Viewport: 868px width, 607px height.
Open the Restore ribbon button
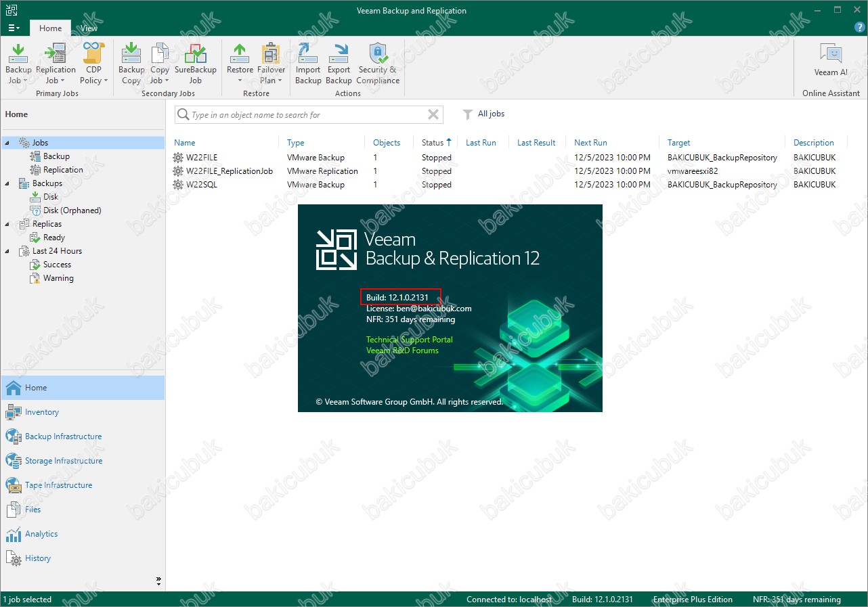(240, 64)
